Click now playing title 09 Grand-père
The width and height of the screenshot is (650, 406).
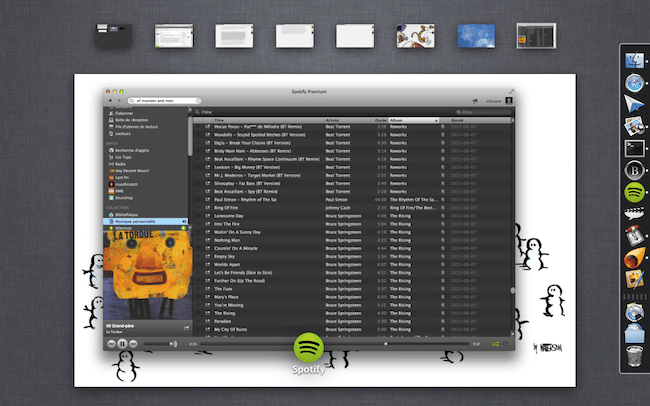pyautogui.click(x=120, y=326)
